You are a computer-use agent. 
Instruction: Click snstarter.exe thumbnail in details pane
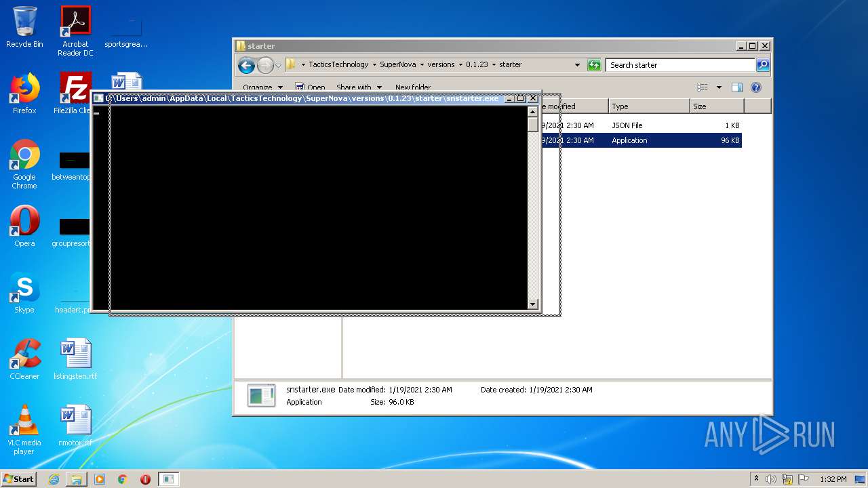[x=261, y=396]
